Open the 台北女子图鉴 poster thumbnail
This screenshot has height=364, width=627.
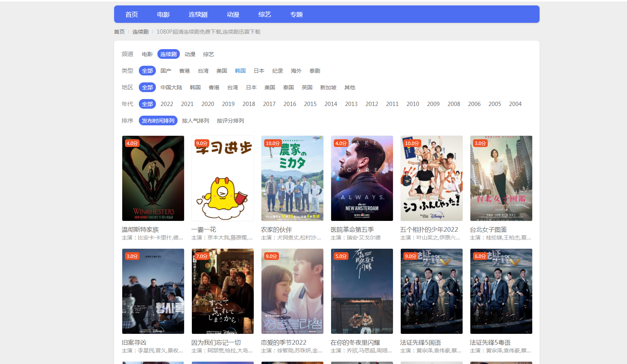click(x=501, y=178)
